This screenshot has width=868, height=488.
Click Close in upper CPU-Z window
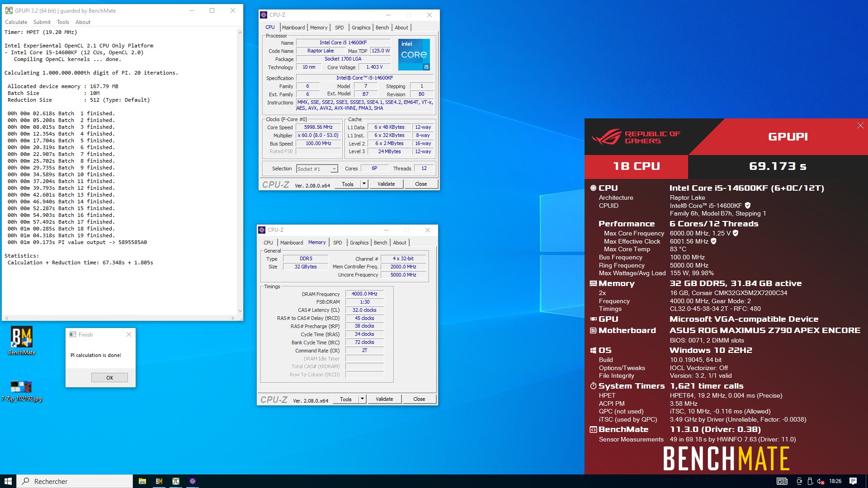[421, 184]
